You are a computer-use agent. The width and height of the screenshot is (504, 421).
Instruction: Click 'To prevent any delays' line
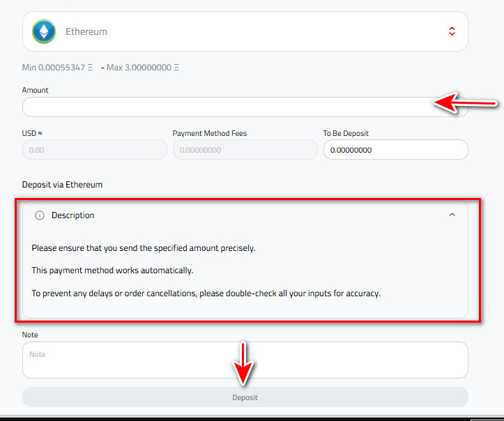pos(206,293)
